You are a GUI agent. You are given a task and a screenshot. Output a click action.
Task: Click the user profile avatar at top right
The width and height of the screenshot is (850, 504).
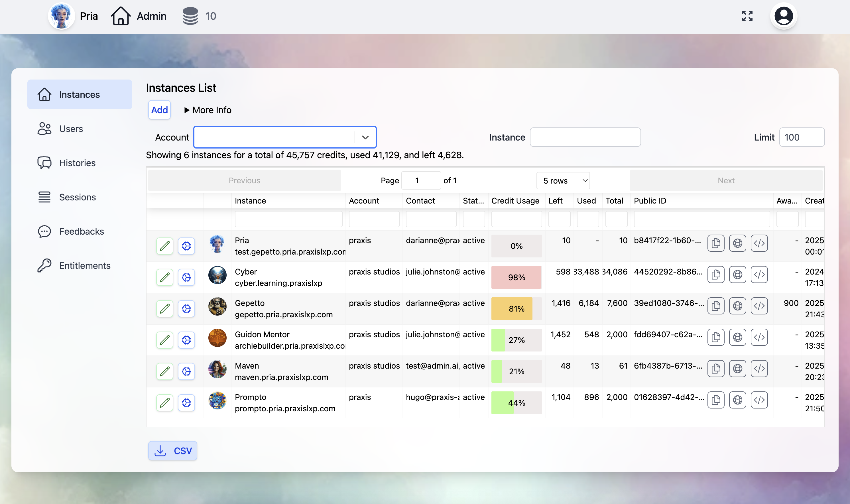point(783,16)
